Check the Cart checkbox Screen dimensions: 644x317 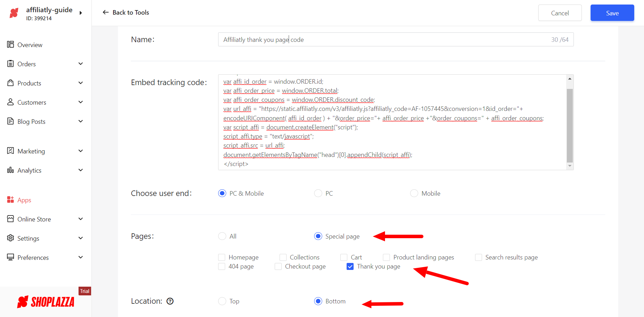(344, 257)
